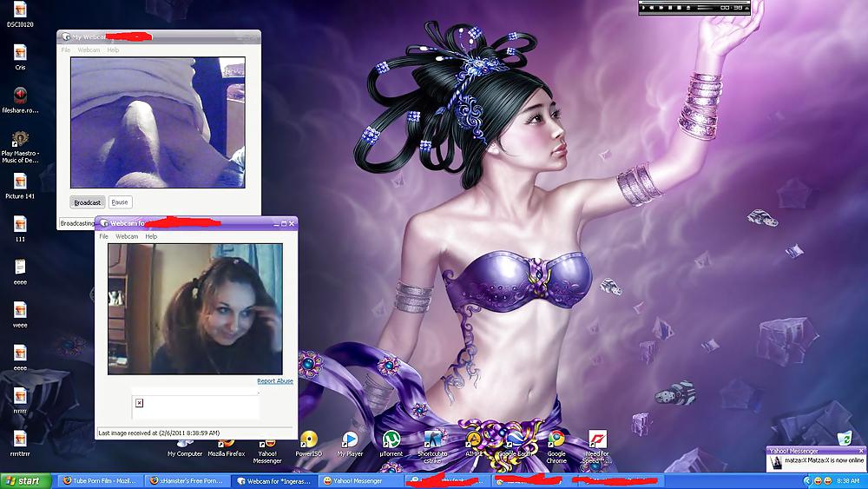The image size is (868, 489).
Task: Minimize the Webcam for window
Action: (276, 224)
